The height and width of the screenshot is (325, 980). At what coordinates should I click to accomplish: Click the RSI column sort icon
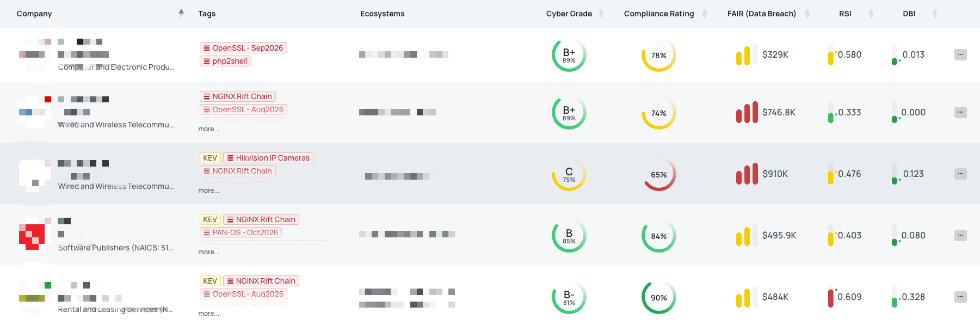point(871,14)
